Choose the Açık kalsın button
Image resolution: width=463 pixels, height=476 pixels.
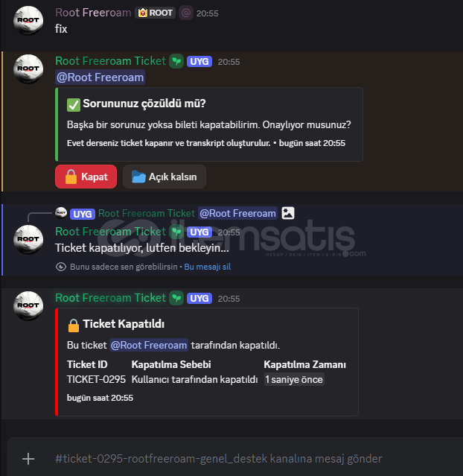(x=165, y=177)
